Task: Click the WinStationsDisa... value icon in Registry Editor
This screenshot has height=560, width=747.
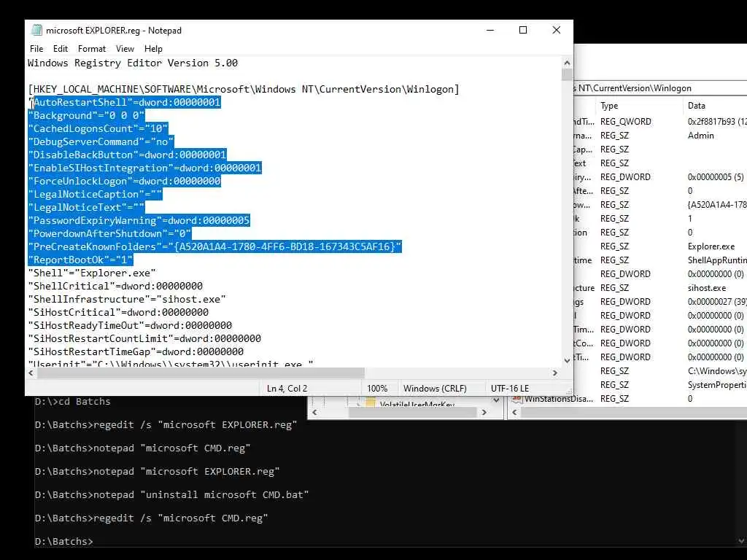Action: coord(517,399)
